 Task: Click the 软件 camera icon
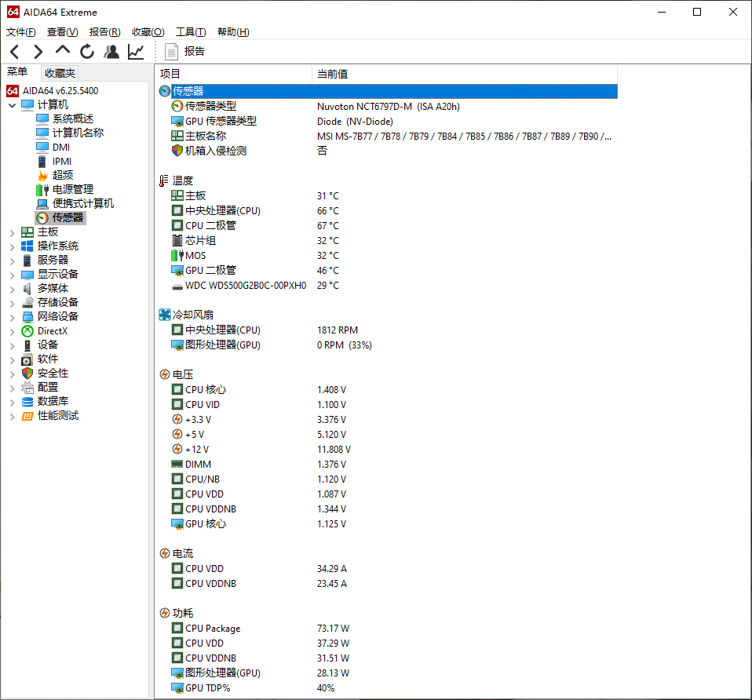click(x=27, y=359)
